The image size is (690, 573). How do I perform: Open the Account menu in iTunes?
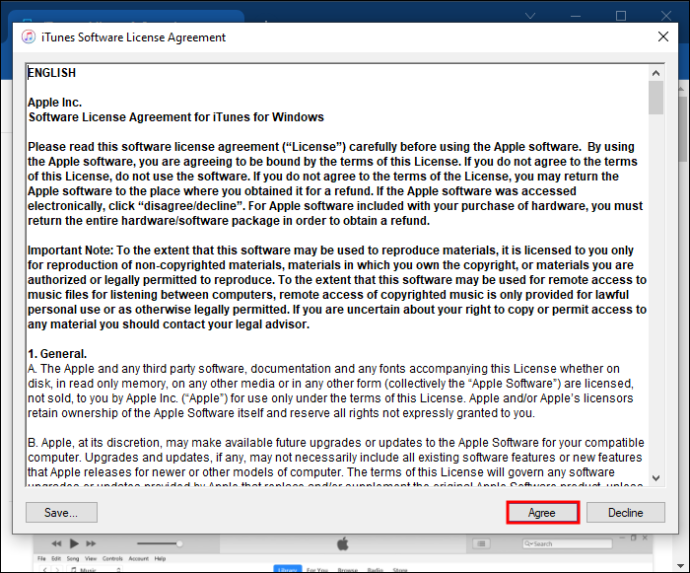click(139, 558)
